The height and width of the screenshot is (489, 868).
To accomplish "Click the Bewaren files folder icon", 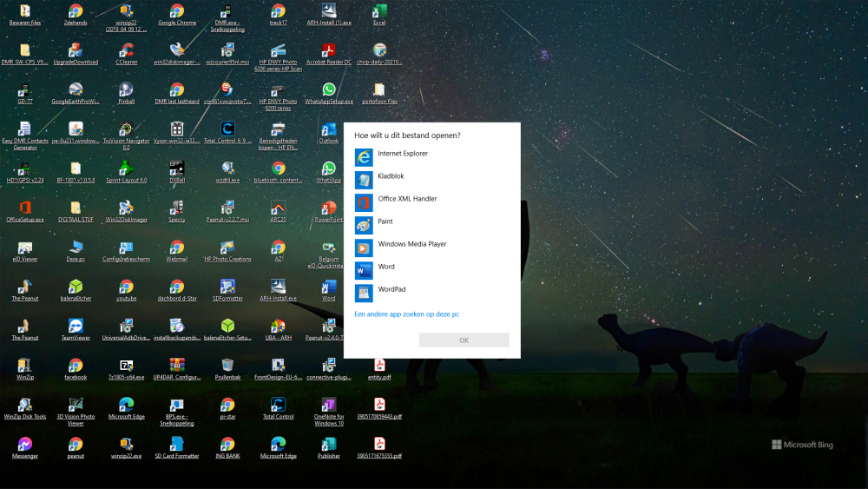I will click(25, 11).
